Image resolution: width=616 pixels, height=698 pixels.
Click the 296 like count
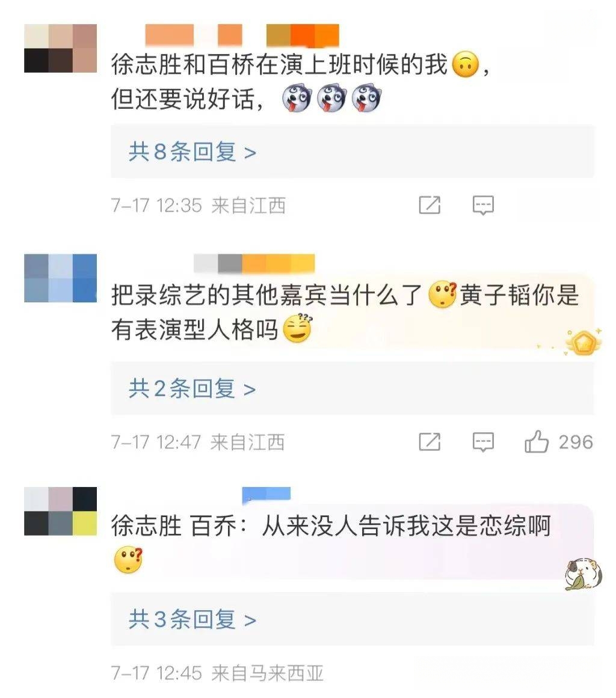(x=576, y=442)
